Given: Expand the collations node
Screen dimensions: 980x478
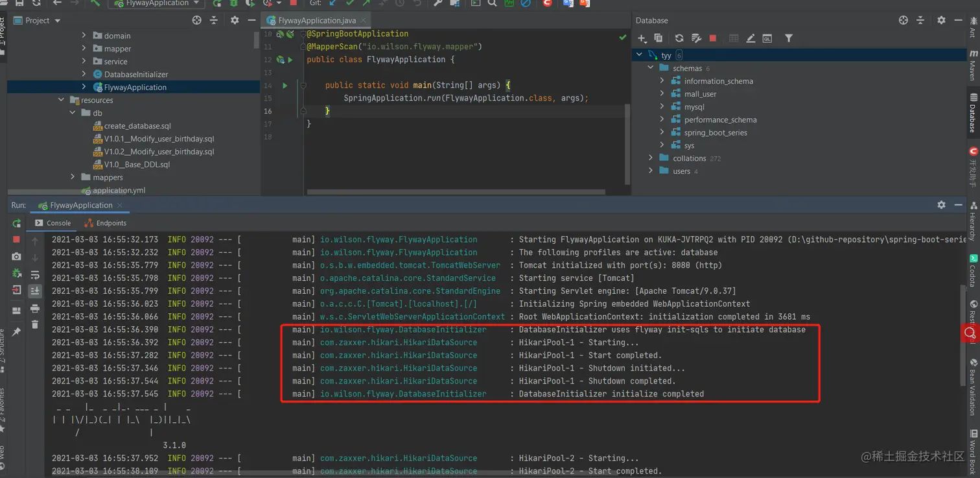Looking at the screenshot, I should click(651, 158).
